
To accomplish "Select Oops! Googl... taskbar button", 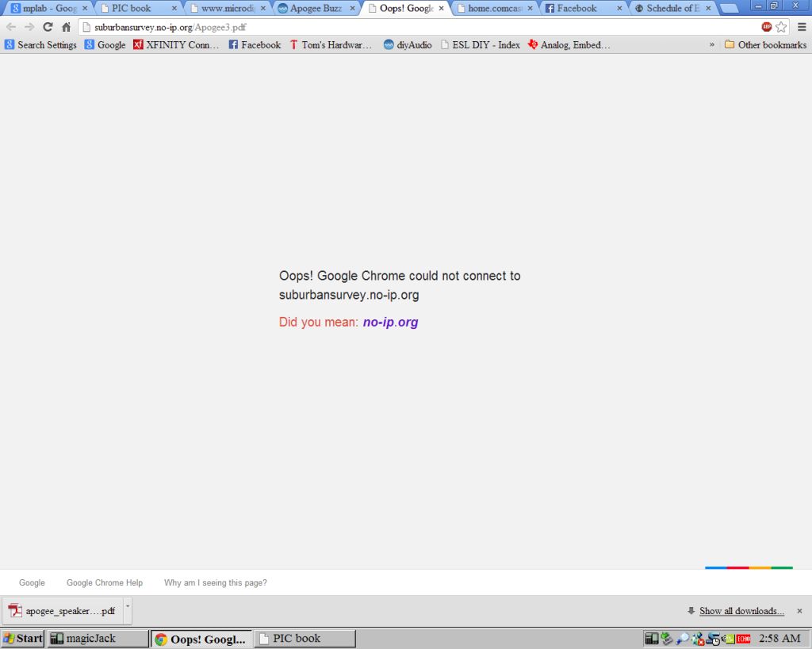I will [x=201, y=639].
